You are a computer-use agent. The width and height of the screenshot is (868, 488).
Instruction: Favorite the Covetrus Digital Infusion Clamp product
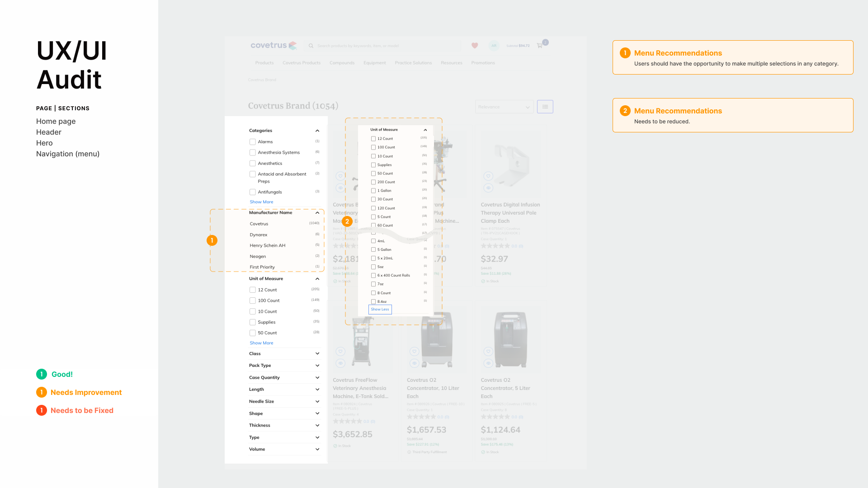click(x=488, y=176)
